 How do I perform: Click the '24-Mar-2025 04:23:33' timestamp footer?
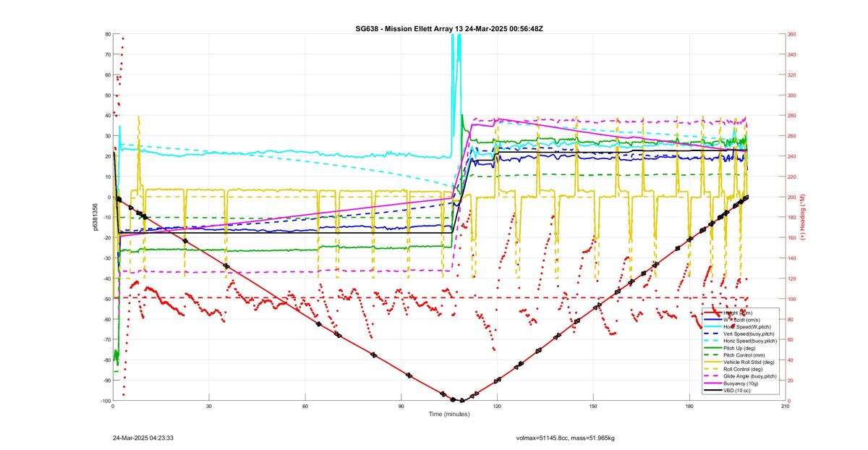tap(142, 438)
